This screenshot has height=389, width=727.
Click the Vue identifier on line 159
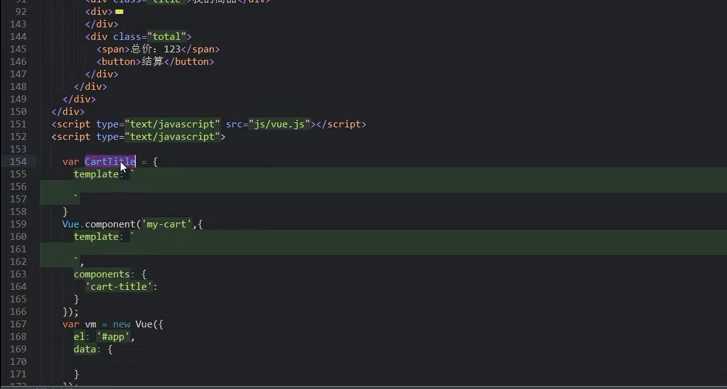pos(70,224)
